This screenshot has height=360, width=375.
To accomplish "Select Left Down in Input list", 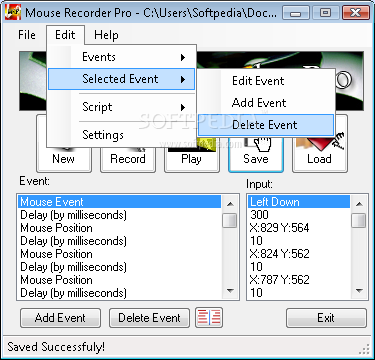I will (299, 202).
